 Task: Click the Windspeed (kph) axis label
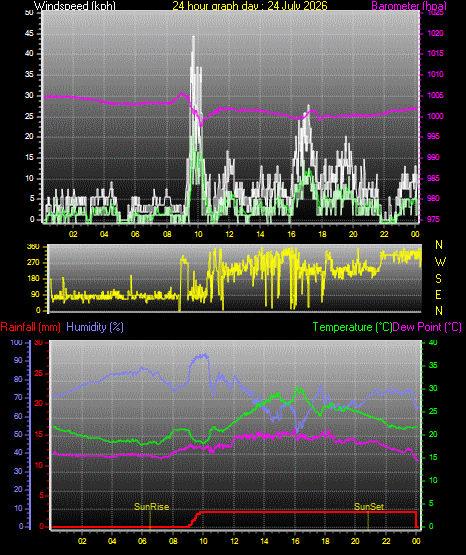tap(75, 6)
